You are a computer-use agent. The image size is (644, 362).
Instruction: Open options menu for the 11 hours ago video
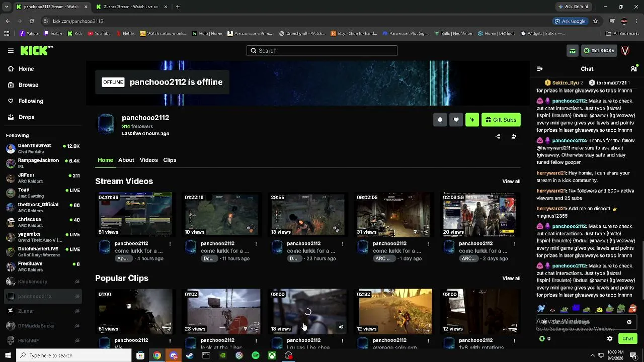pyautogui.click(x=256, y=244)
